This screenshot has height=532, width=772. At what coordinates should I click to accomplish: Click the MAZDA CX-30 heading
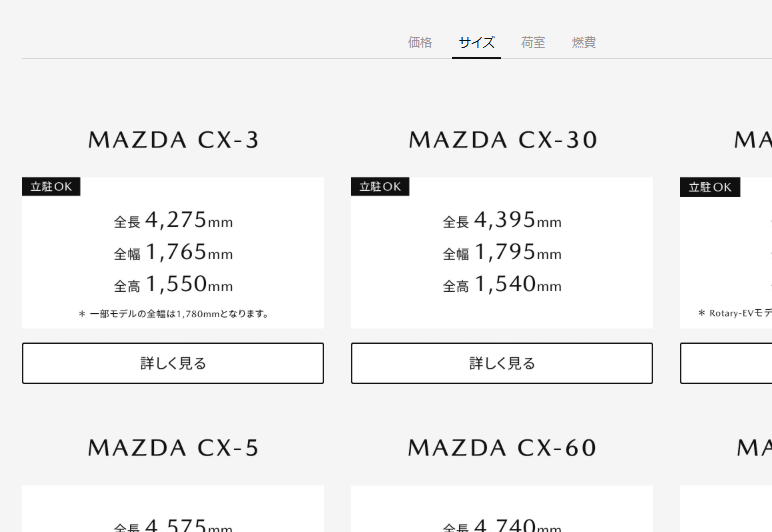[x=503, y=140]
